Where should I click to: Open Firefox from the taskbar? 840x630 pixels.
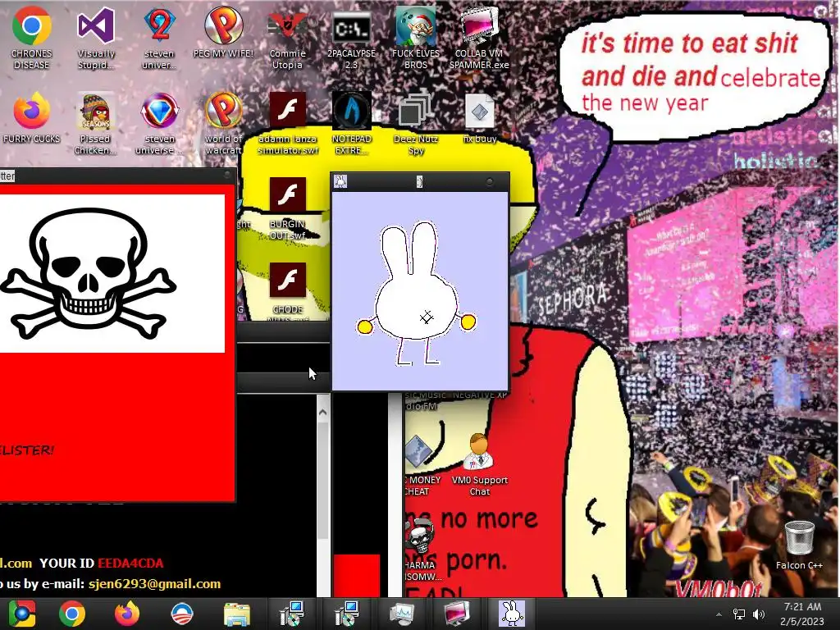[127, 614]
